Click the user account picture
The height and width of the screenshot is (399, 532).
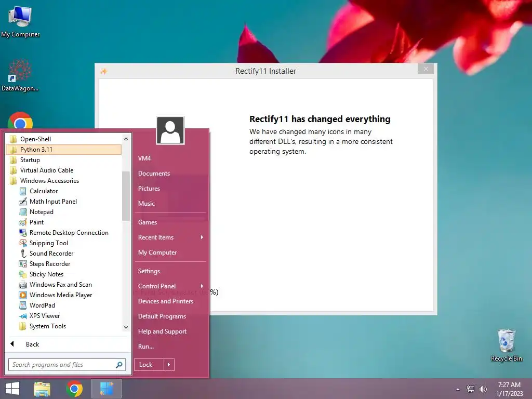(x=170, y=130)
